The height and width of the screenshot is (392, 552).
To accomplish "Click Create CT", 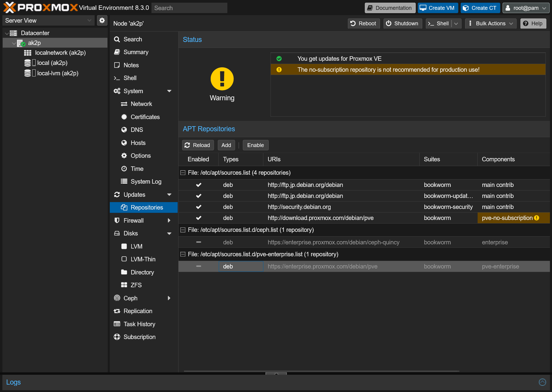I will coord(480,8).
